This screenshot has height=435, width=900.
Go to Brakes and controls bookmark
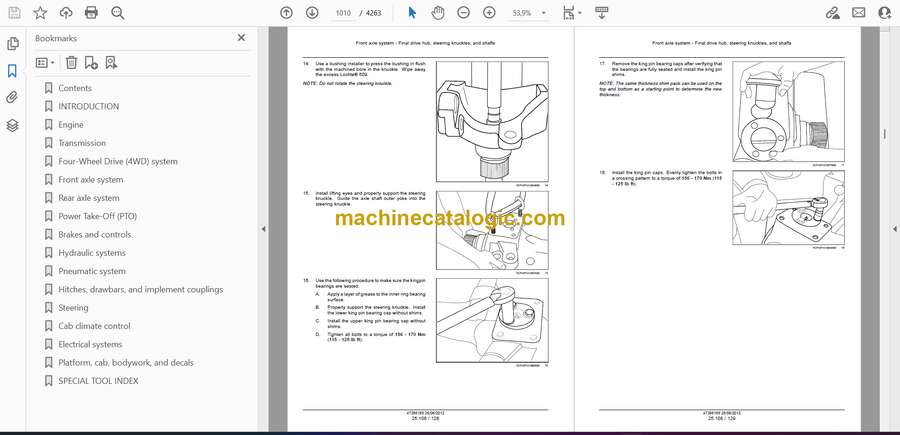click(x=95, y=235)
